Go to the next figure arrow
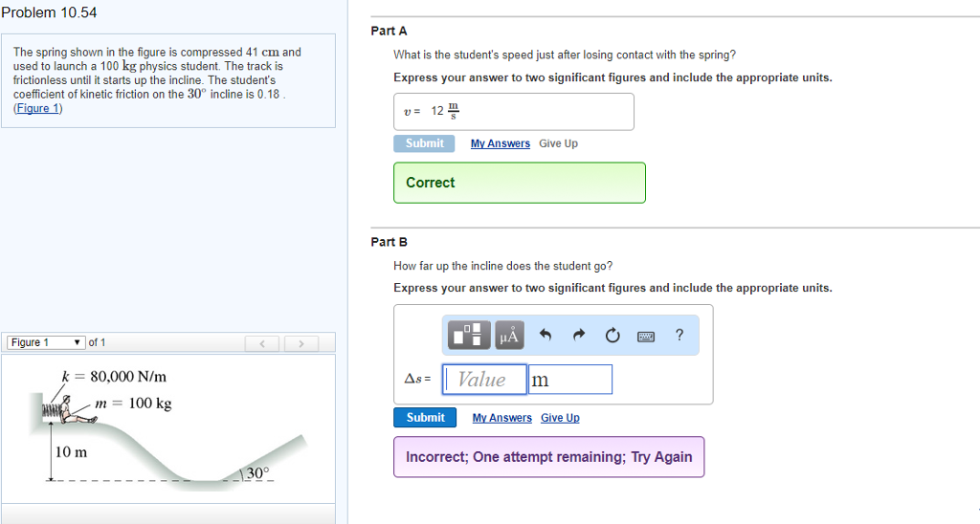 click(x=301, y=343)
